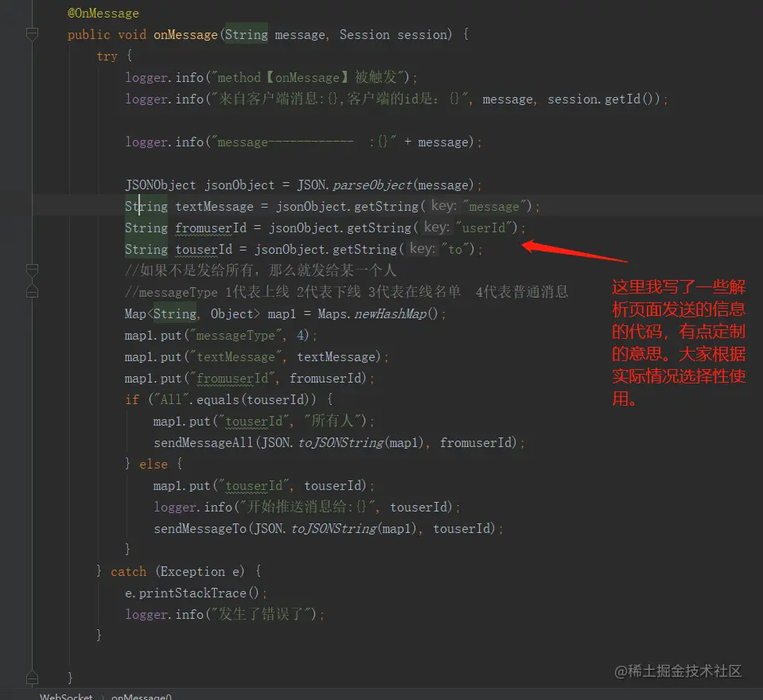Click the 'else' keyword
This screenshot has width=763, height=700.
pyautogui.click(x=154, y=464)
